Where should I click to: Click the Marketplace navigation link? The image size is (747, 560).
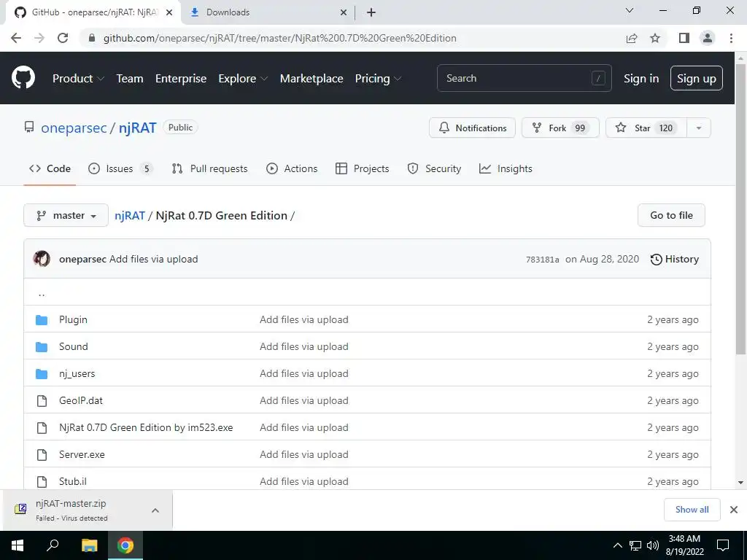[x=311, y=79]
